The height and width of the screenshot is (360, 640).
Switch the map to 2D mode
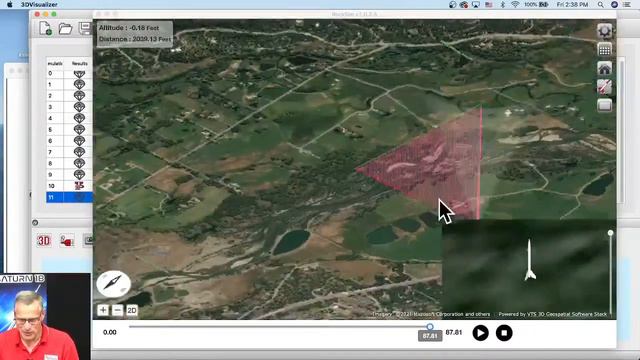[132, 311]
